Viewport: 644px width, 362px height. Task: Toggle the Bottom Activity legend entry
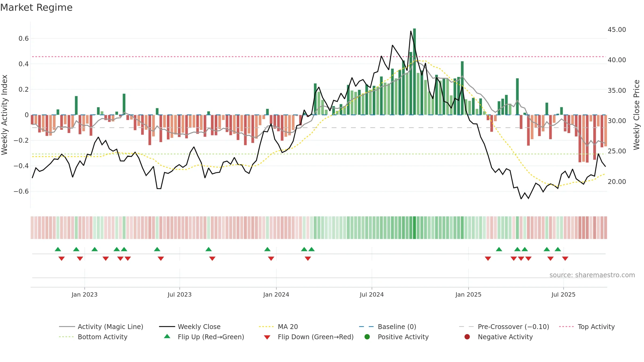pyautogui.click(x=93, y=337)
